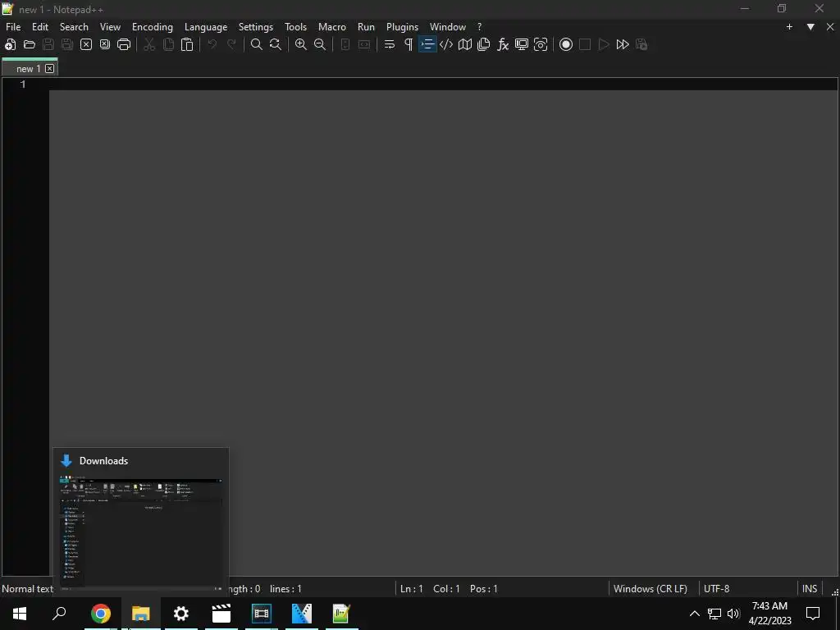Viewport: 840px width, 630px height.
Task: Open the Function List fx icon
Action: coord(503,44)
